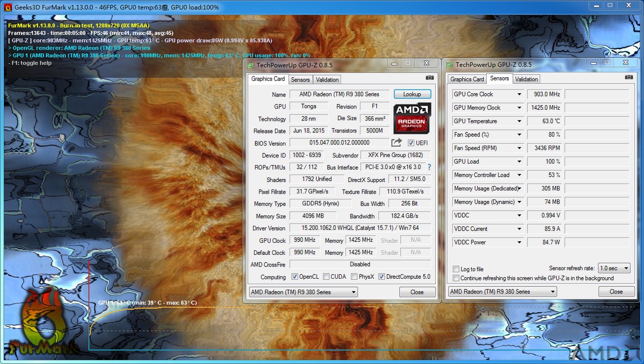The width and height of the screenshot is (644, 364).
Task: Click GPU-Z icon in Sensors window title
Action: [x=450, y=65]
